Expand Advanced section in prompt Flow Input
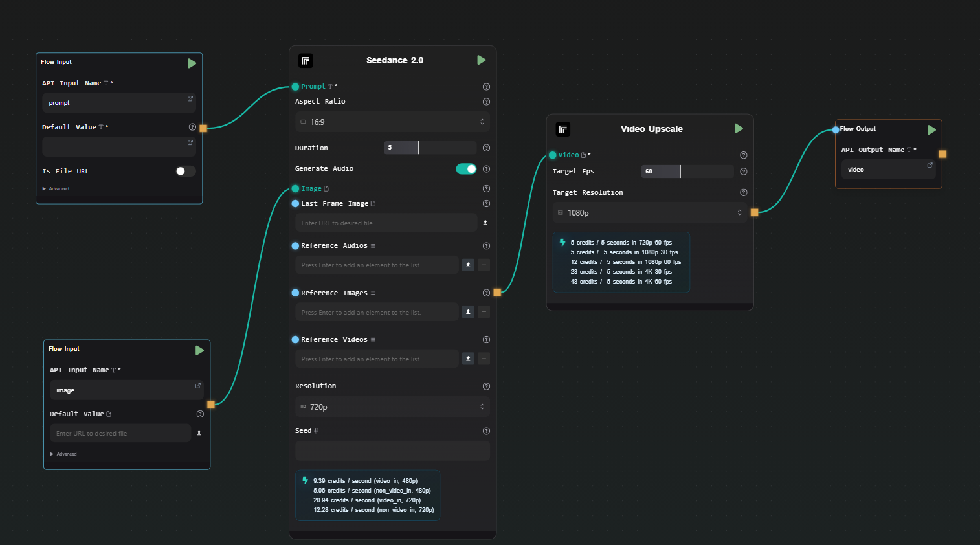 point(56,189)
